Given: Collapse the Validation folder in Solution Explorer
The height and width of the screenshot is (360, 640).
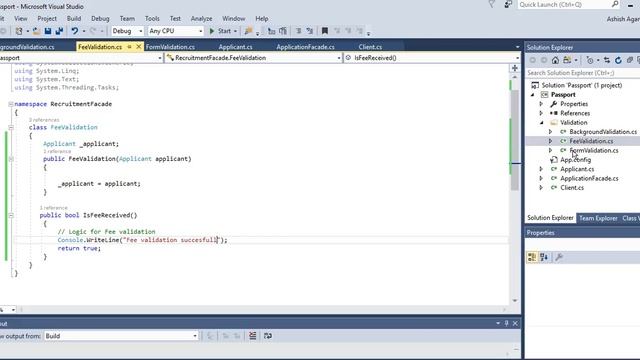Looking at the screenshot, I should [x=542, y=122].
